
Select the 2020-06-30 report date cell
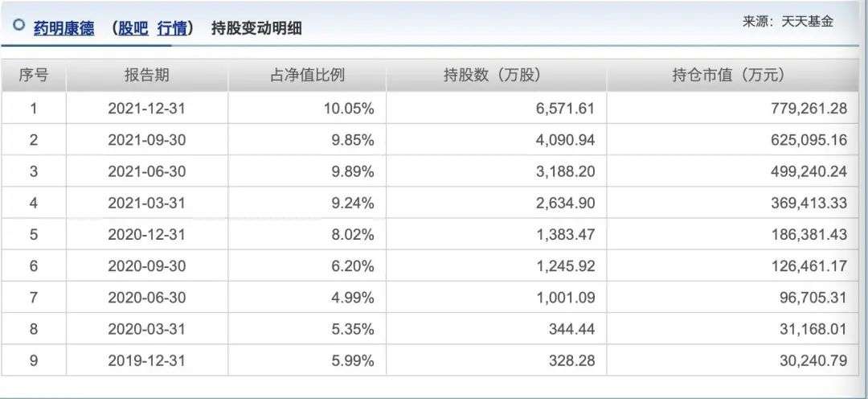[x=147, y=298]
